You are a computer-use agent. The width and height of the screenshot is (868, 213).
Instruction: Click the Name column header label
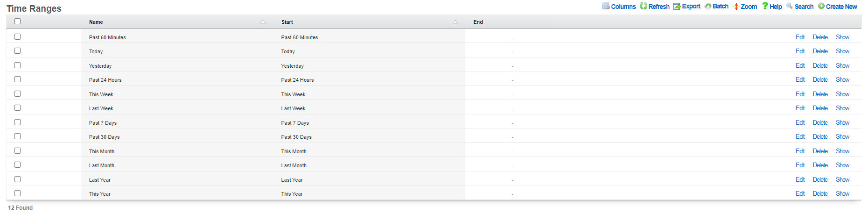(96, 22)
